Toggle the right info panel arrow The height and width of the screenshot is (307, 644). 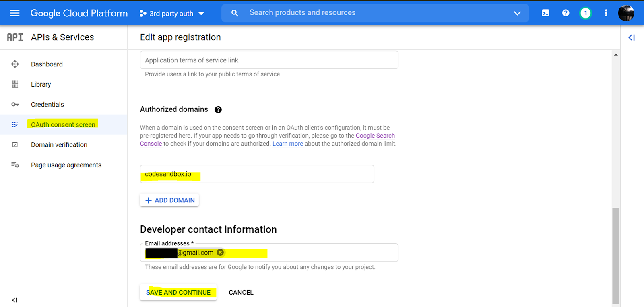pos(632,37)
